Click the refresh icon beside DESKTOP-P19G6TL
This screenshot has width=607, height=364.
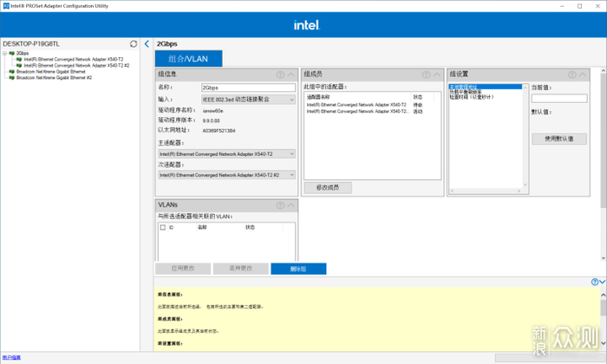(134, 43)
